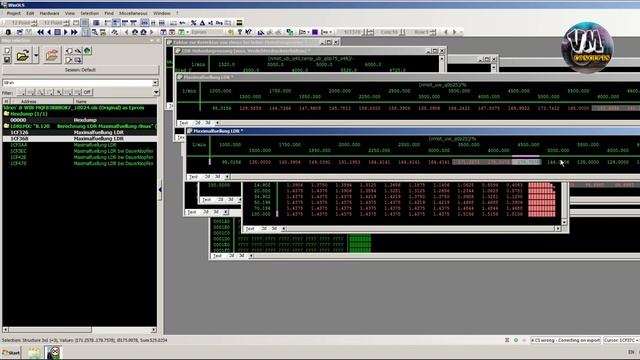Click the filter Off button
The height and width of the screenshot is (360, 640).
[87, 92]
